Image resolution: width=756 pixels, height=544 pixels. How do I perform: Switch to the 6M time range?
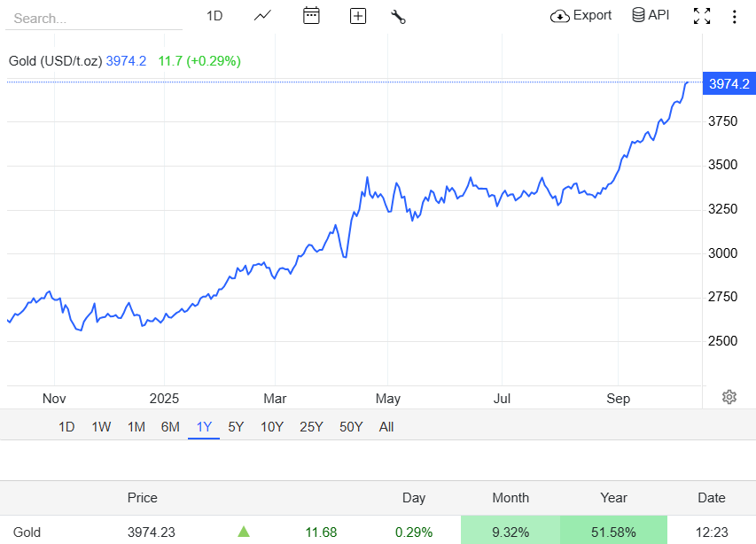pyautogui.click(x=170, y=427)
